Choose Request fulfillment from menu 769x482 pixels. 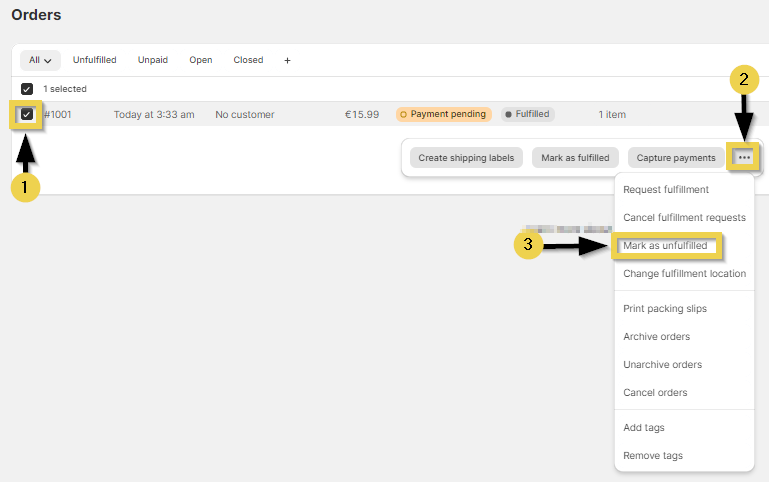666,190
